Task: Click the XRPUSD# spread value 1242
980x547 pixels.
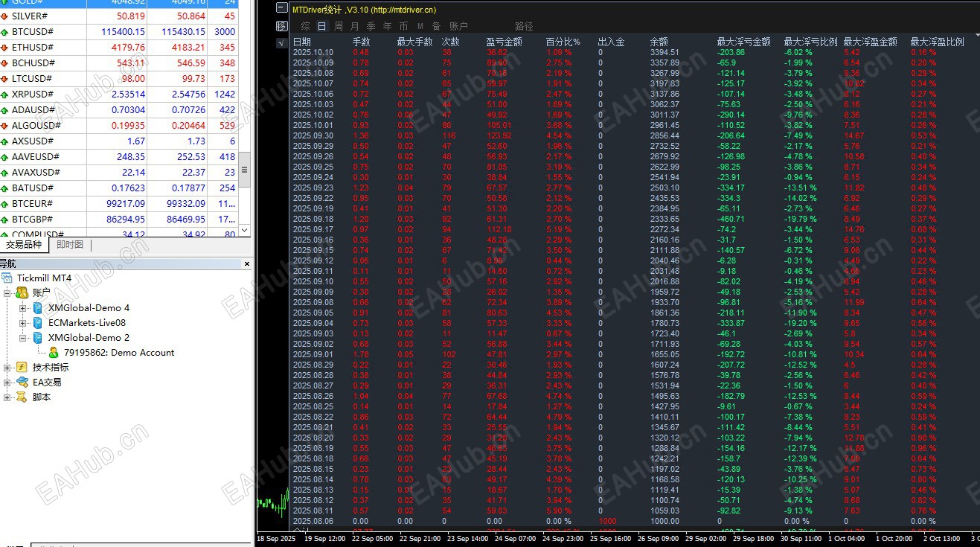Action: 225,95
